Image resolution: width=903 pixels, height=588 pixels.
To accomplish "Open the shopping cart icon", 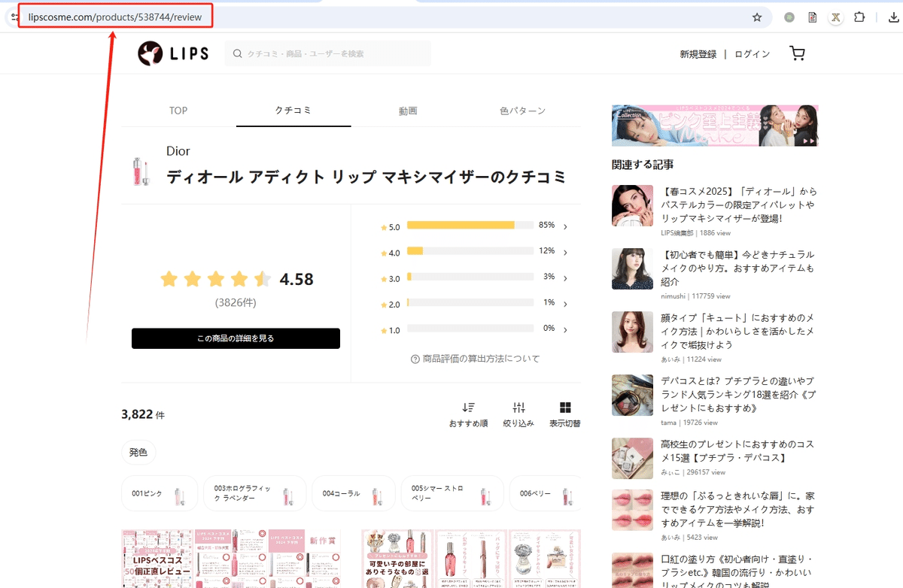I will click(x=797, y=53).
